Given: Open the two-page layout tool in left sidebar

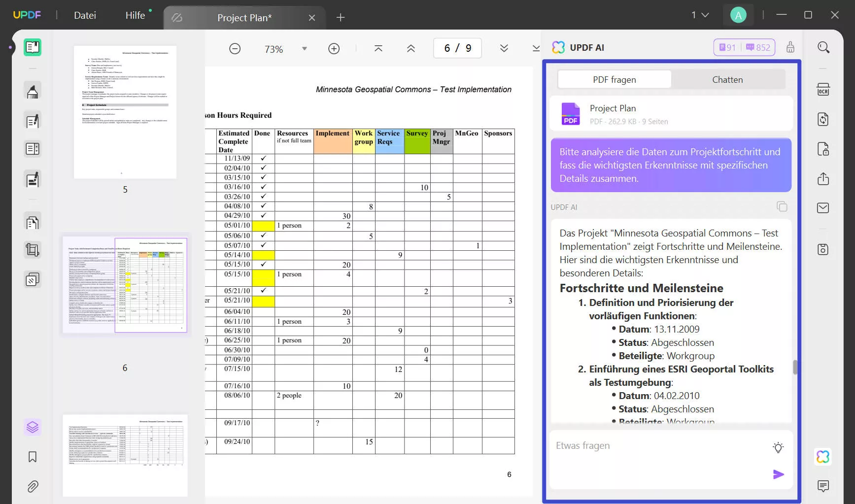Looking at the screenshot, I should pos(33,149).
